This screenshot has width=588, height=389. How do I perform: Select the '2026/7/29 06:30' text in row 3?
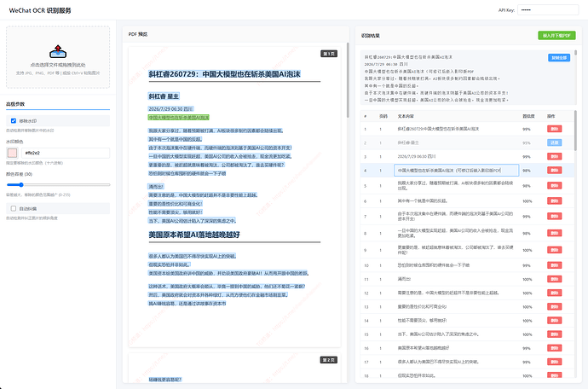(412, 157)
